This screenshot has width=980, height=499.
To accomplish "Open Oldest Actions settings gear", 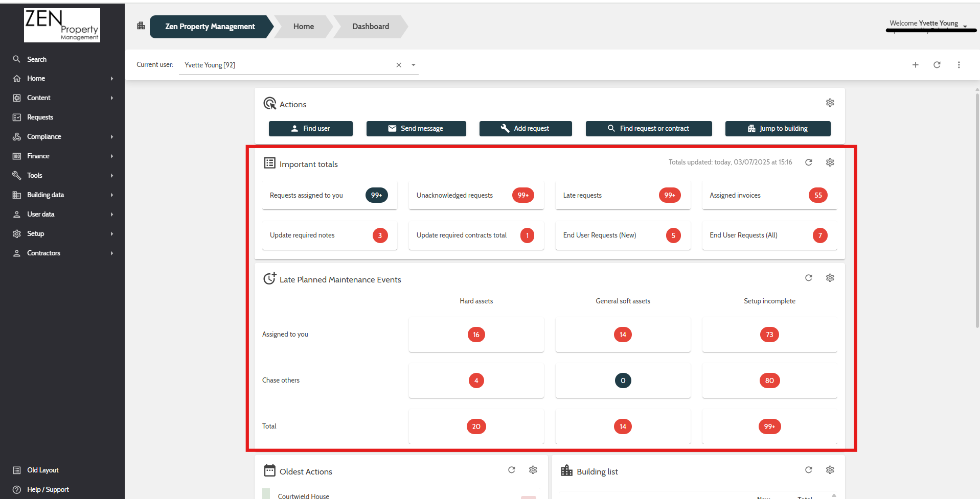I will pos(533,470).
